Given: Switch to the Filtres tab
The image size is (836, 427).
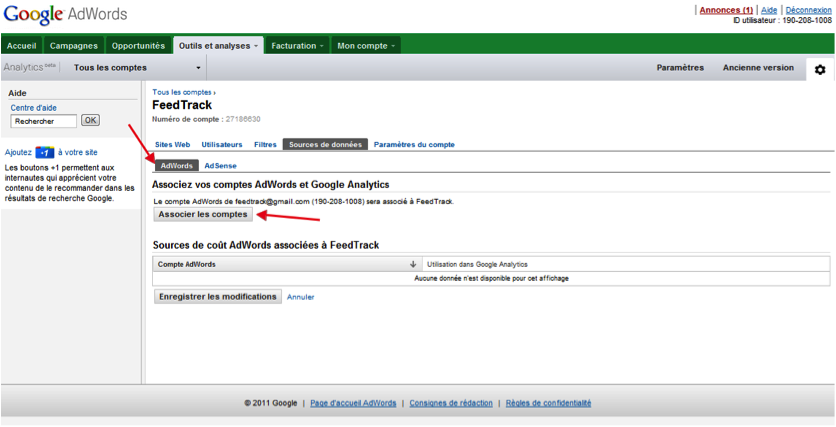Looking at the screenshot, I should 265,144.
